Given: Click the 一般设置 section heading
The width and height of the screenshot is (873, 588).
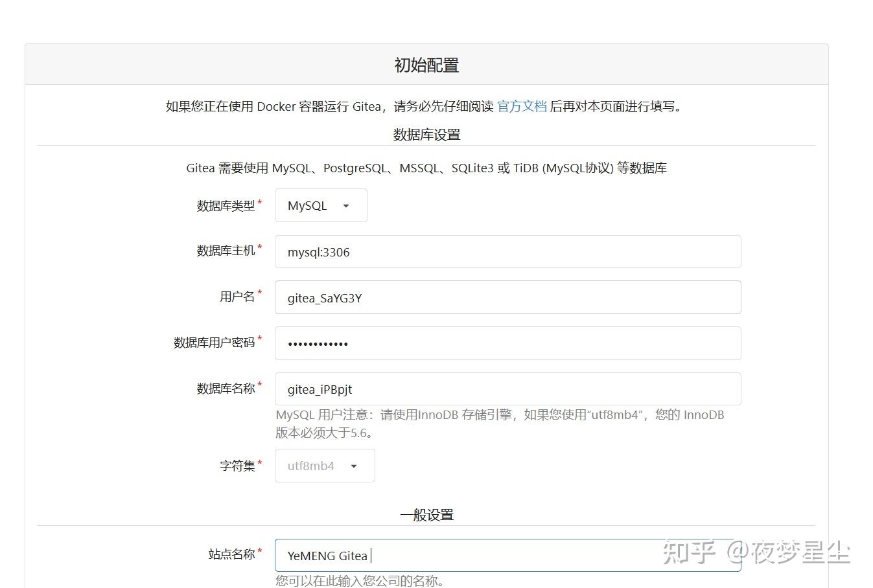Looking at the screenshot, I should [425, 514].
